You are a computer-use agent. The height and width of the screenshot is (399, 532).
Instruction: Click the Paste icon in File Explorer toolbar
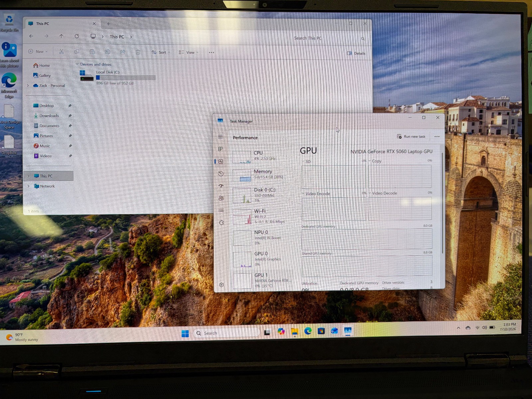[92, 52]
